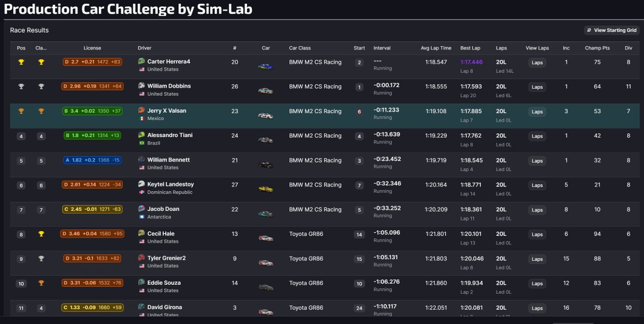Click position 10 badge for Eddie Souza
Viewport: 644px width, 324px height.
click(x=21, y=284)
